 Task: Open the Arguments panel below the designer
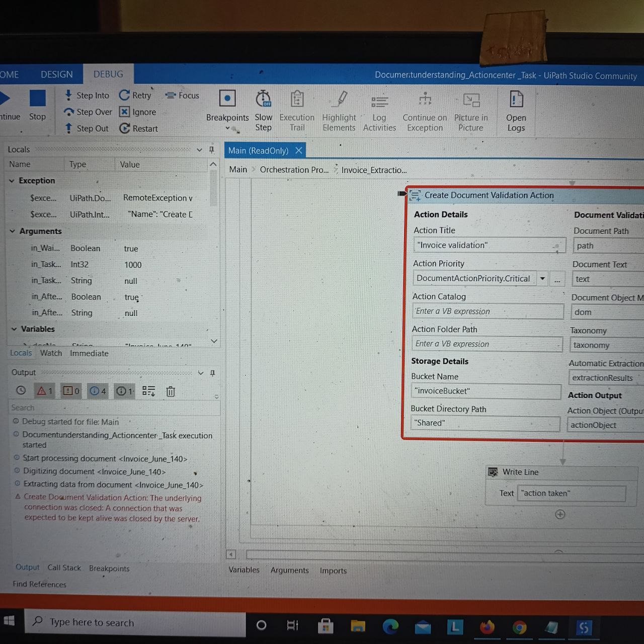coord(289,570)
